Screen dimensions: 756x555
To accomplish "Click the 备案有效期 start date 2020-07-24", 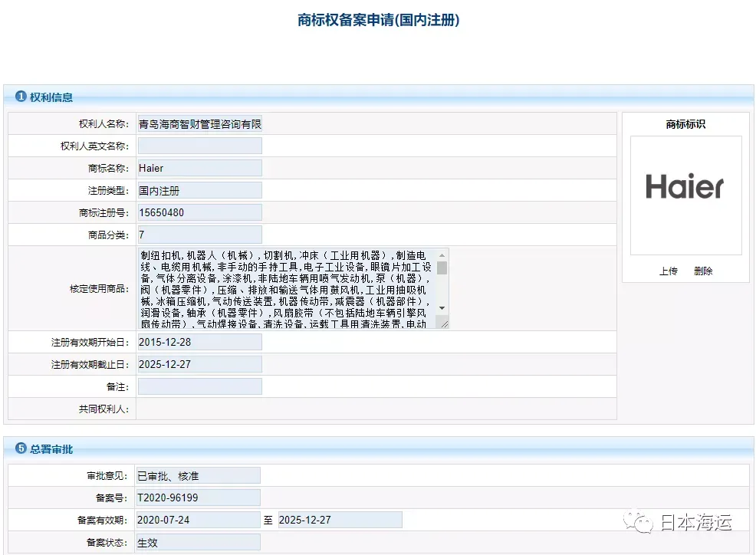I will coord(198,520).
